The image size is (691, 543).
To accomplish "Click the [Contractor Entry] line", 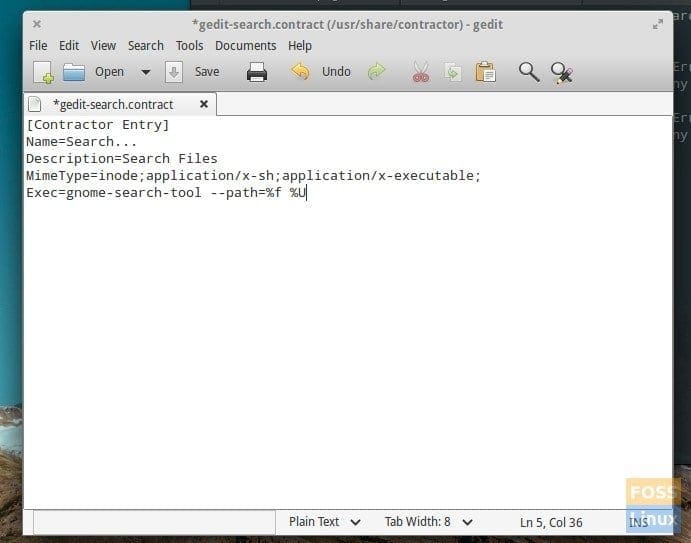I will click(97, 125).
